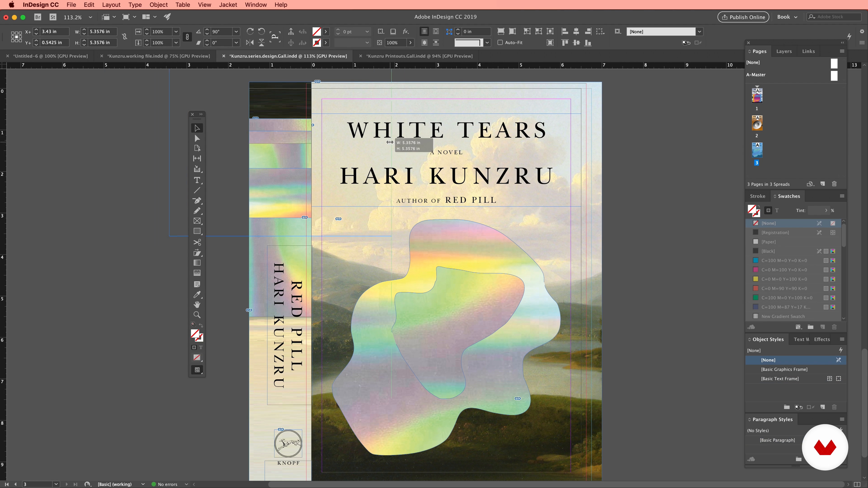868x488 pixels.
Task: Select the Pen tool
Action: pyautogui.click(x=197, y=200)
